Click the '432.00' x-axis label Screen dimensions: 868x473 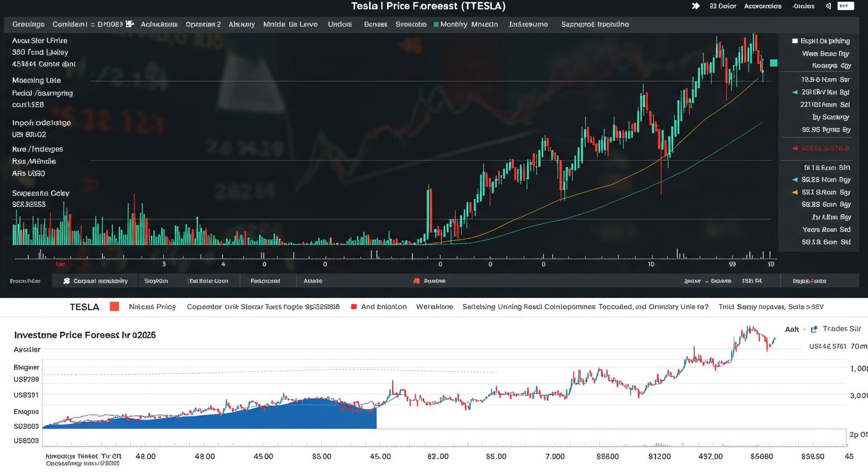click(711, 456)
